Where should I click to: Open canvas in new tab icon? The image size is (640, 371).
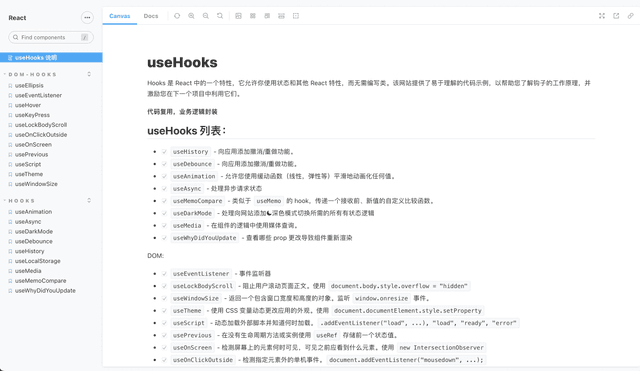pos(616,16)
